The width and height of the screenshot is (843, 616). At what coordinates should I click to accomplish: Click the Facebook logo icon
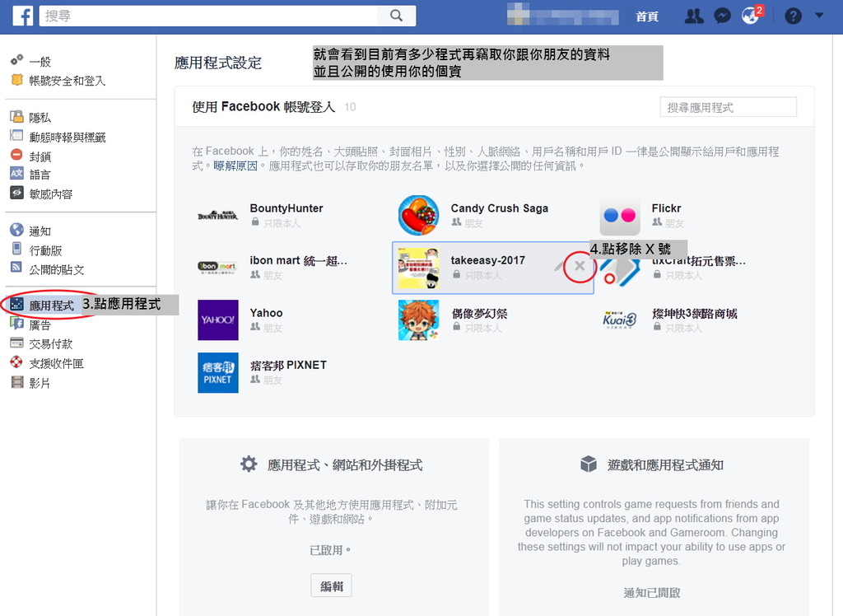pos(22,16)
